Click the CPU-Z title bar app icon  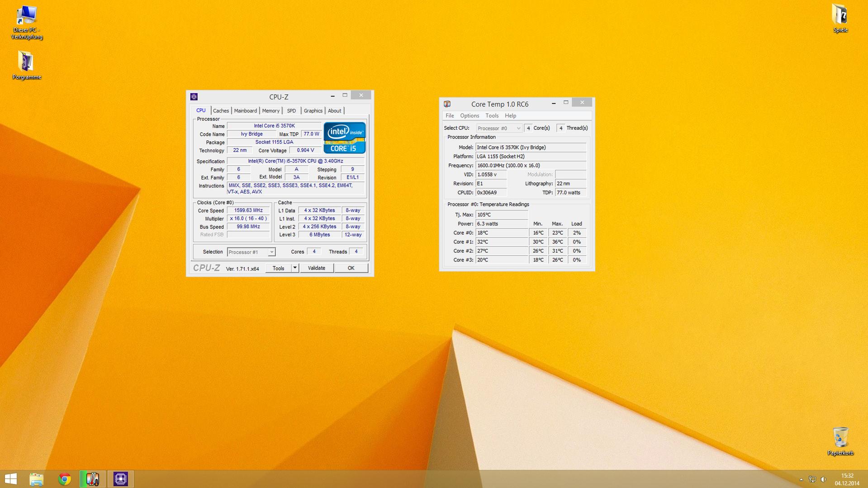tap(194, 97)
